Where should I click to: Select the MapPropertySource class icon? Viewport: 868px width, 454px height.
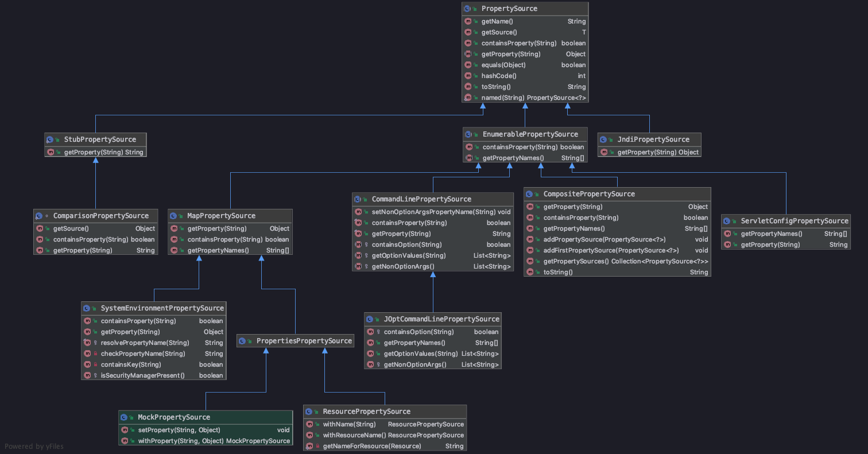173,216
